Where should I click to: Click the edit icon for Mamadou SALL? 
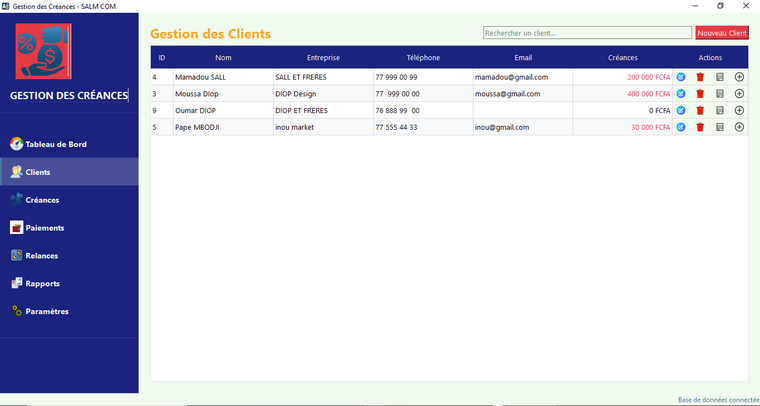[681, 77]
